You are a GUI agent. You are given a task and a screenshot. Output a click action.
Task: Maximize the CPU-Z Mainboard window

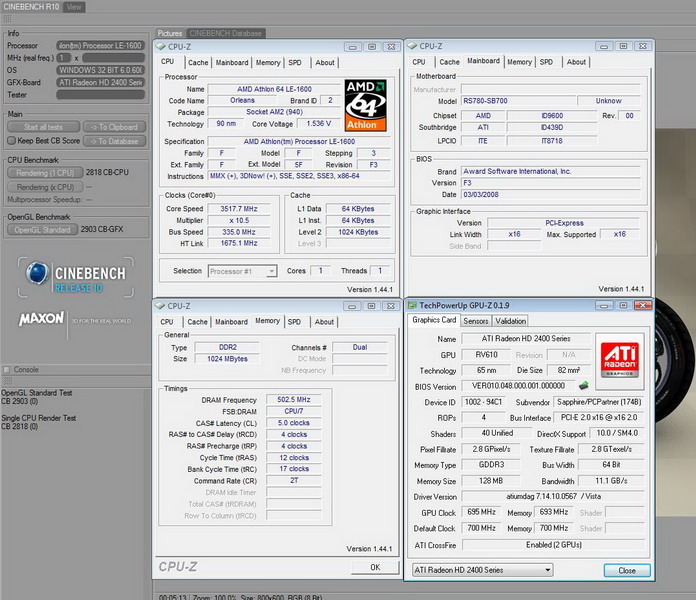coord(623,46)
